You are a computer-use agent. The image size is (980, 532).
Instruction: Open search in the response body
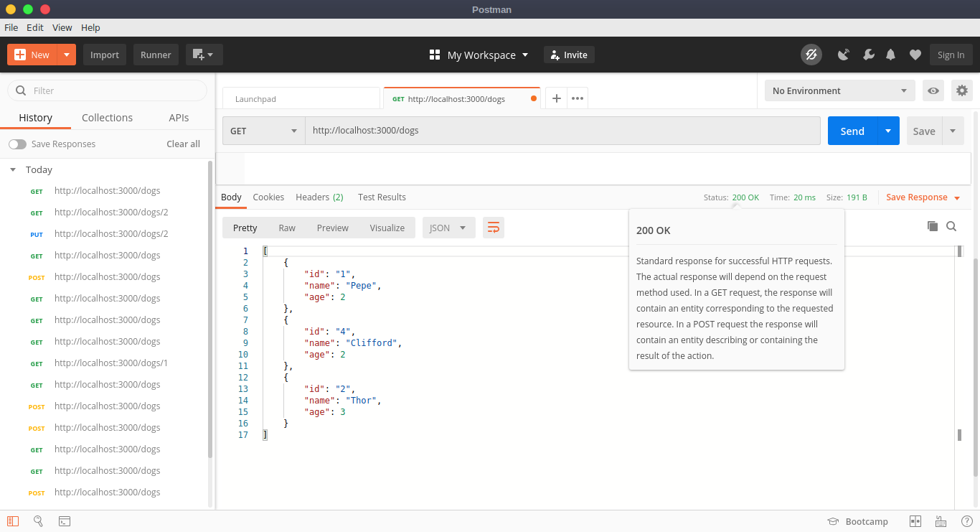pos(951,226)
